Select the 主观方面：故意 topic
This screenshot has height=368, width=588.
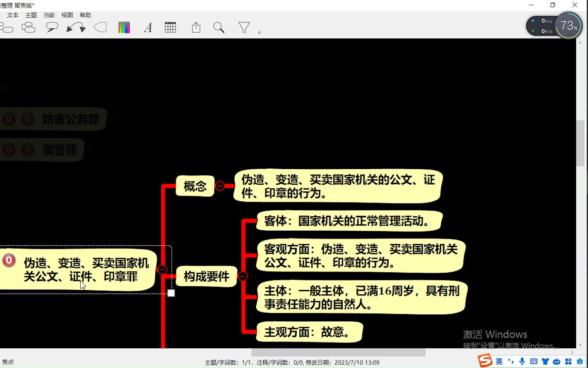click(309, 332)
